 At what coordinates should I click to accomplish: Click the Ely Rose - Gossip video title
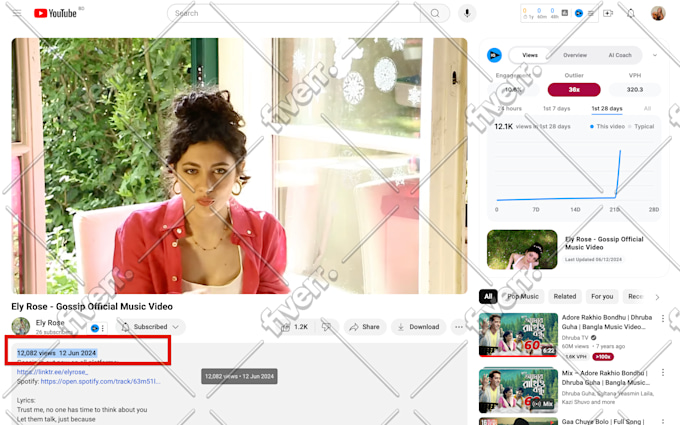(x=92, y=307)
